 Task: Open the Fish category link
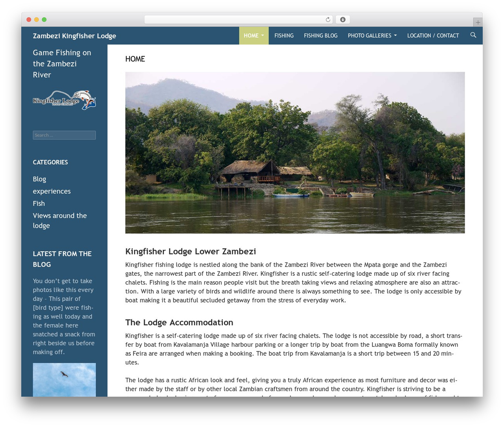click(39, 203)
